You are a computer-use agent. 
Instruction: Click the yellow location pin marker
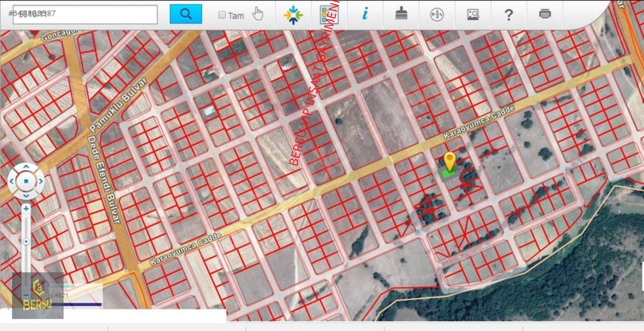click(x=450, y=162)
